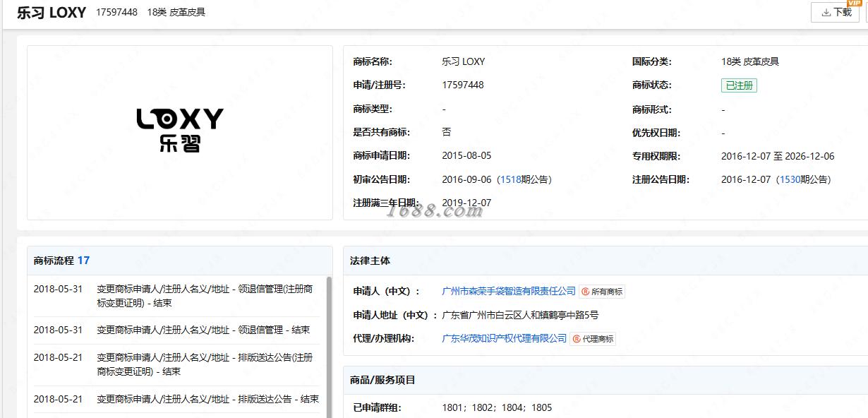
Task: Click the first 2018-05-31 领退信管理(注册商标变更证明) row
Action: [176, 296]
